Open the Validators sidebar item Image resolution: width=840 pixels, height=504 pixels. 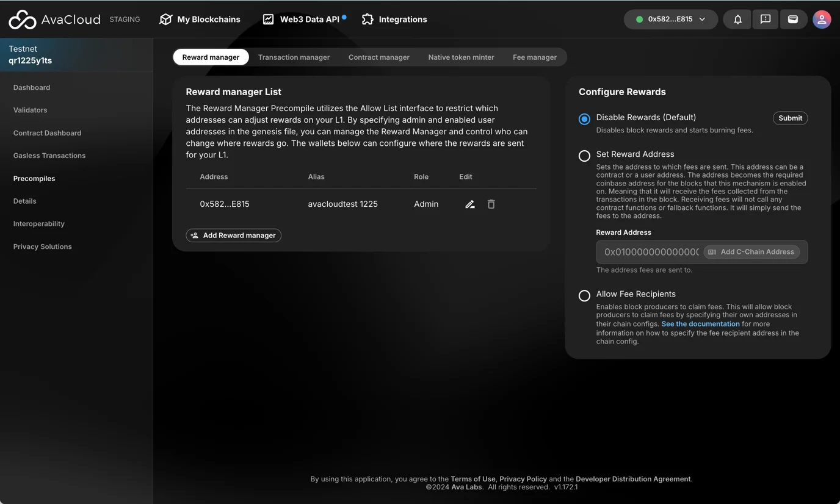pyautogui.click(x=30, y=110)
